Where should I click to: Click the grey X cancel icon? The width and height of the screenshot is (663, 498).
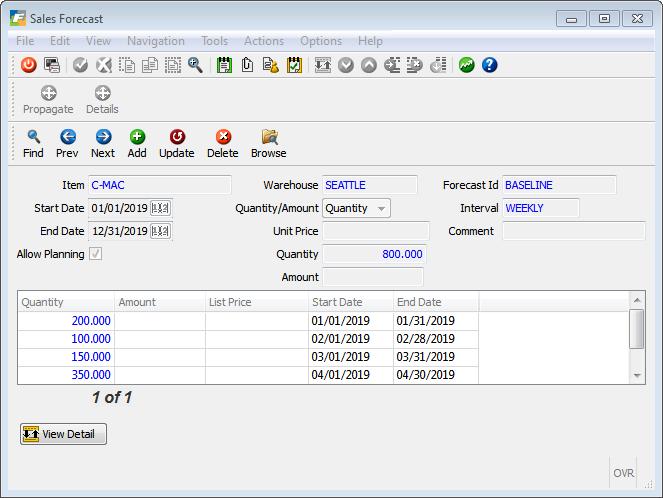click(104, 65)
